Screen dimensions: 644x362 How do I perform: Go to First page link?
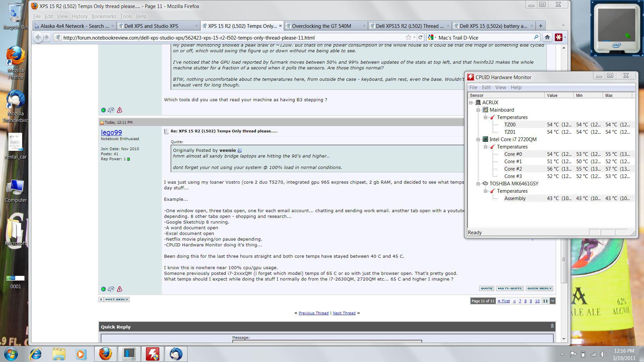pos(504,301)
